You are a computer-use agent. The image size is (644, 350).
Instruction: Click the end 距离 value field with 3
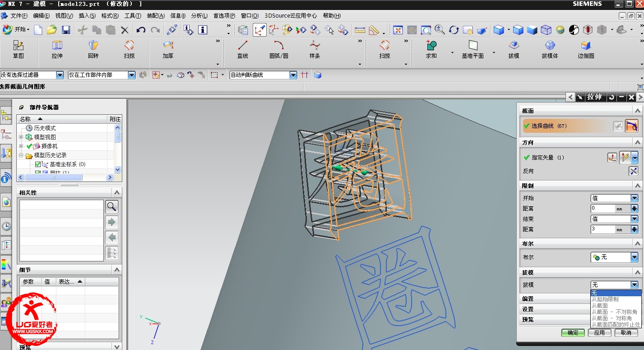[x=603, y=229]
